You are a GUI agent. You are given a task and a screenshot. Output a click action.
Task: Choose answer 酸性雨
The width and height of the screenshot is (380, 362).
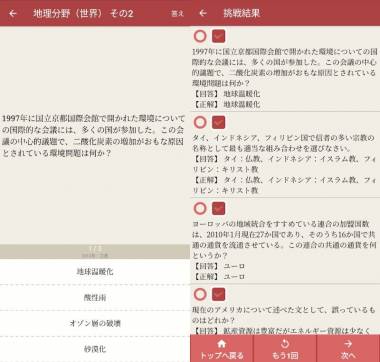95,297
